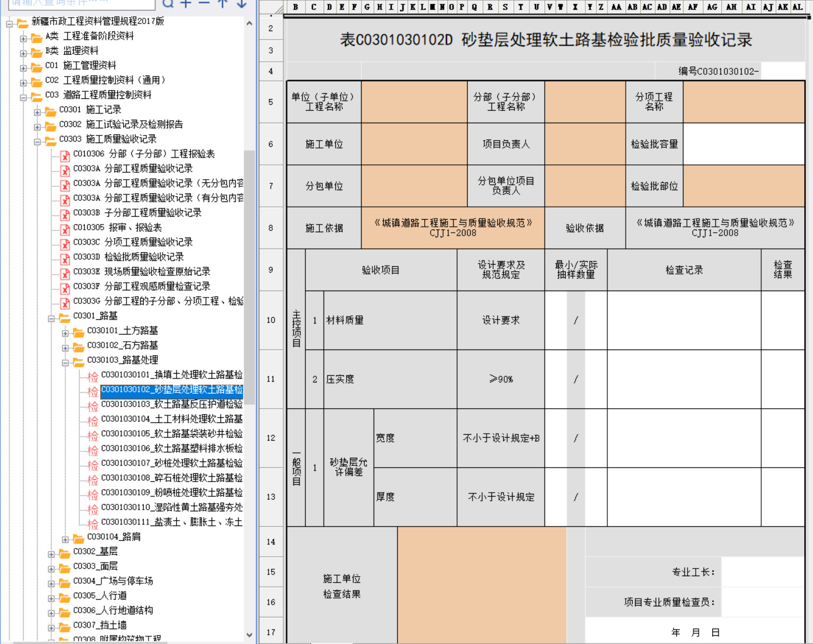Viewport: 813px width, 644px height.
Task: Select tree row C0303G 分部工程的子分部、分项工程
Action: 158,301
